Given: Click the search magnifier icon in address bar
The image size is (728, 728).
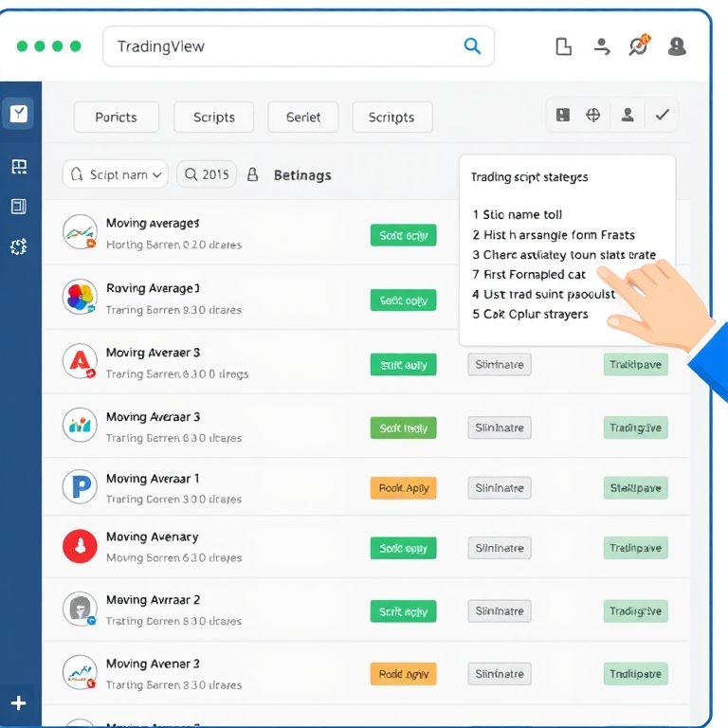Looking at the screenshot, I should click(471, 45).
